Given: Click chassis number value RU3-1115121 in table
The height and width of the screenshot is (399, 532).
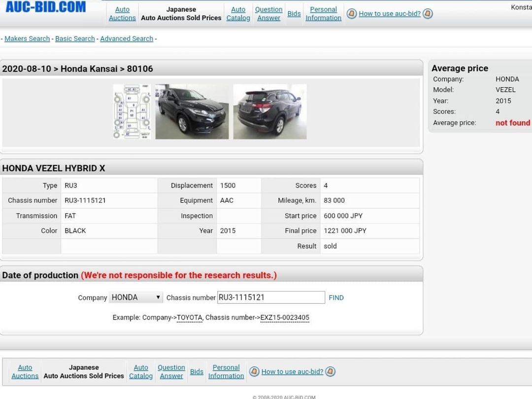Looking at the screenshot, I should point(85,200).
